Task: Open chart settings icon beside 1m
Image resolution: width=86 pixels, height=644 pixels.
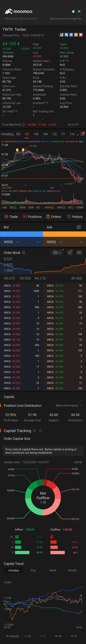Action: 82,134
